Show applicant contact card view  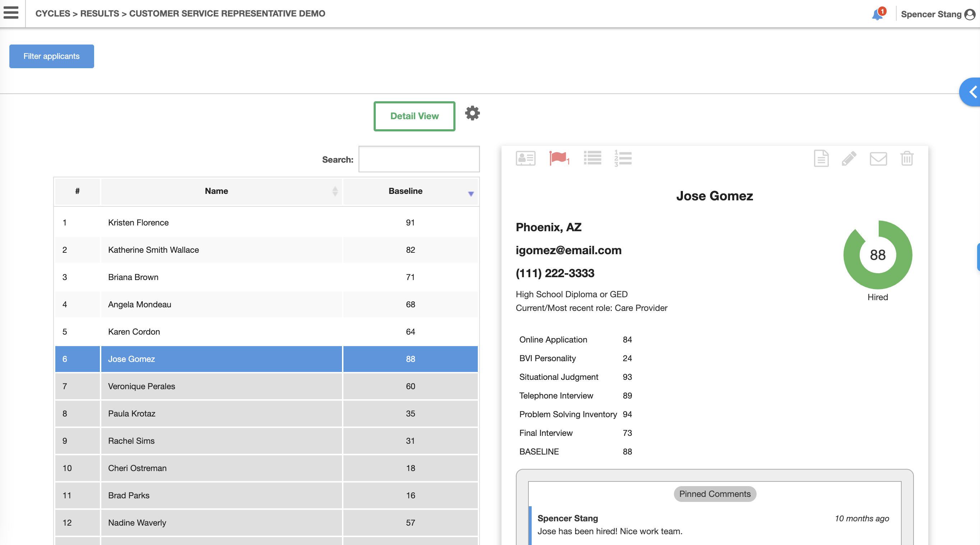coord(525,158)
